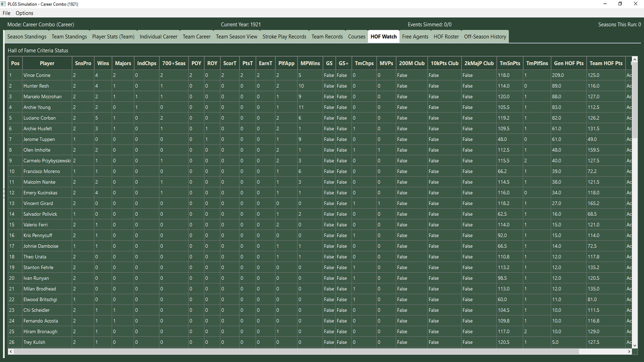Open Stroke Play Records tab
Image resolution: width=644 pixels, height=362 pixels.
coord(284,37)
